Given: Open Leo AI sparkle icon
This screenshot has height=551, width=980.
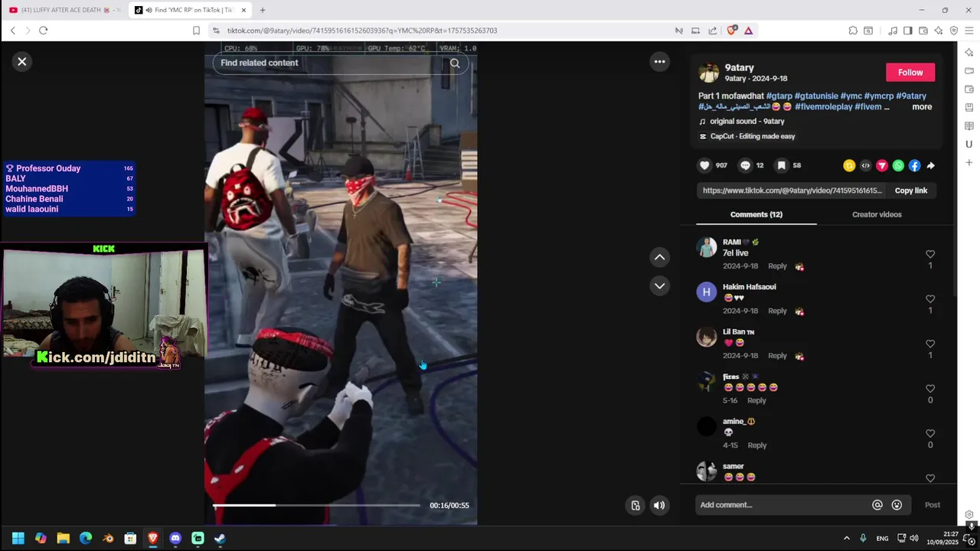Looking at the screenshot, I should pyautogui.click(x=939, y=31).
